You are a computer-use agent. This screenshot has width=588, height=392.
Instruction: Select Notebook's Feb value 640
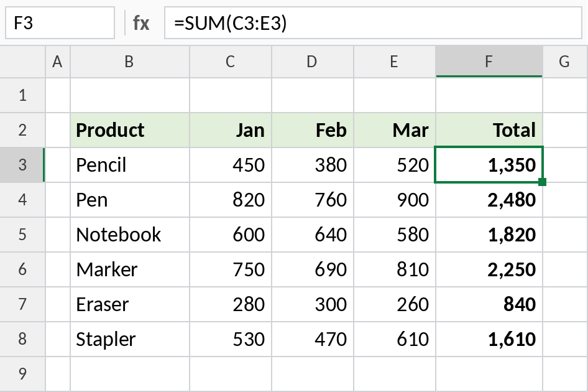(313, 235)
